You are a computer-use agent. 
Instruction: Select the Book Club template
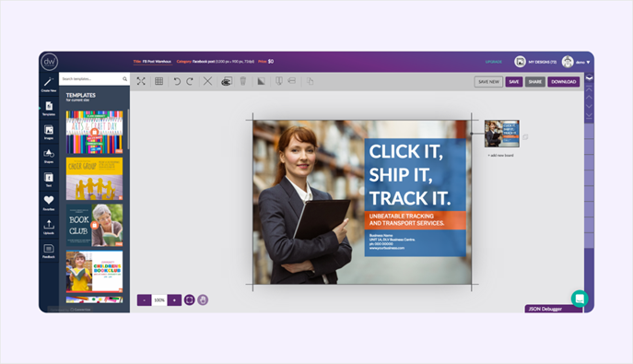[95, 225]
